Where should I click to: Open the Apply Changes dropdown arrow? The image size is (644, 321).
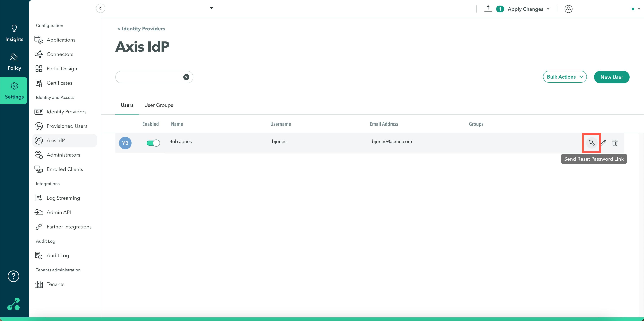(548, 9)
